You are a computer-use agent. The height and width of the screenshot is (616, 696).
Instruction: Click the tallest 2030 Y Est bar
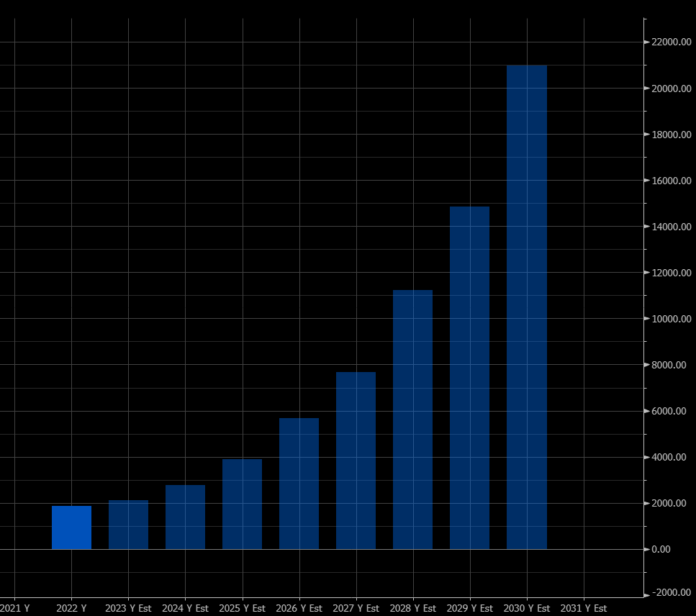526,307
